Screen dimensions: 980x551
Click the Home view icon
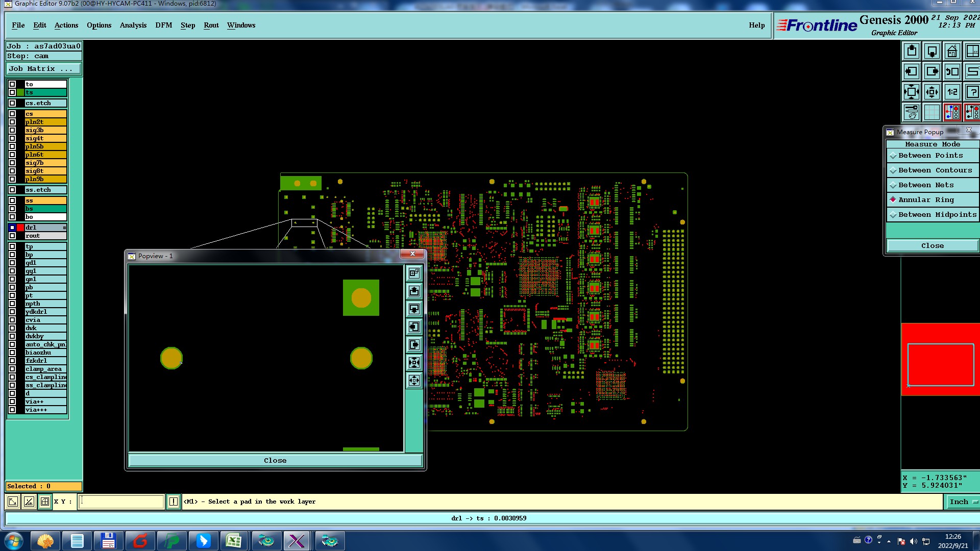click(952, 52)
